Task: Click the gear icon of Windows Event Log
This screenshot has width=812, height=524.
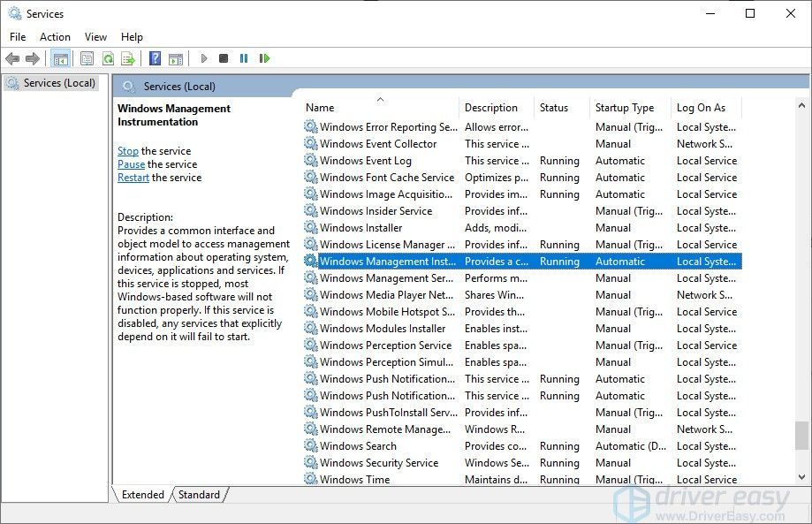Action: (x=311, y=160)
